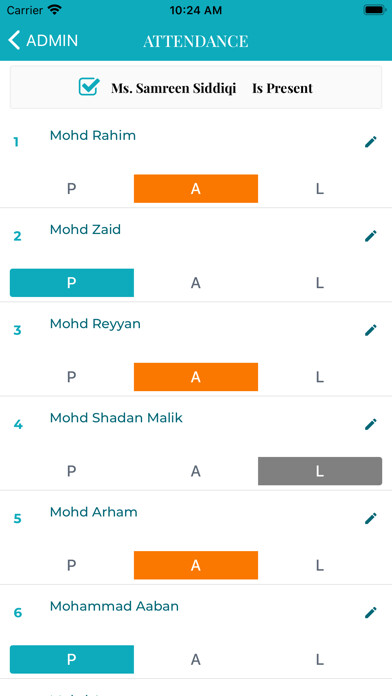Image resolution: width=392 pixels, height=696 pixels.
Task: Edit Mohd Rahim's attendance with pencil icon
Action: click(x=370, y=142)
